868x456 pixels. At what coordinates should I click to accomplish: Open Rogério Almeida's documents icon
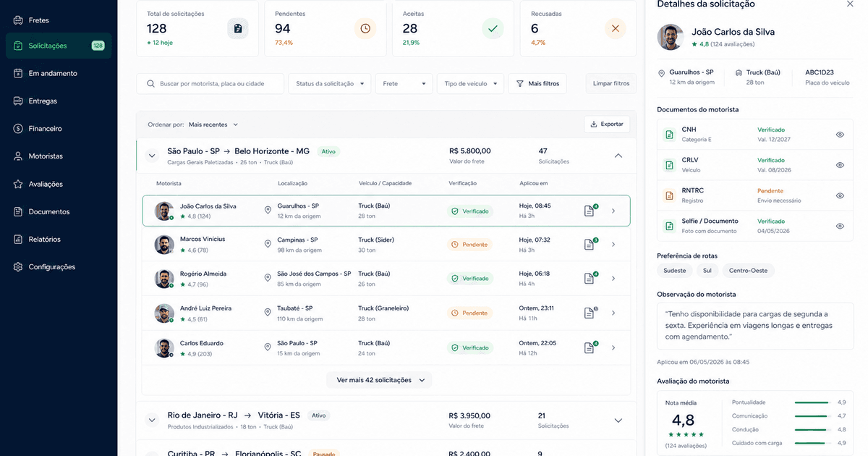pos(590,279)
